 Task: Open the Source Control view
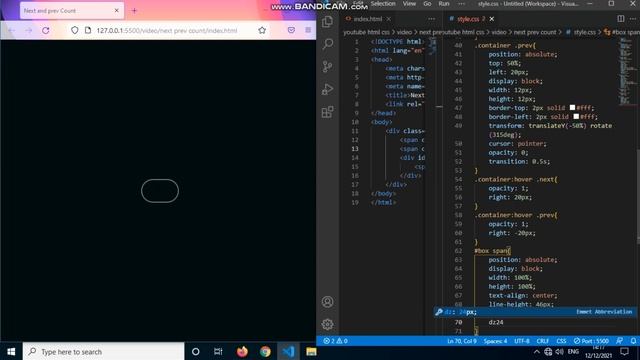[x=327, y=66]
